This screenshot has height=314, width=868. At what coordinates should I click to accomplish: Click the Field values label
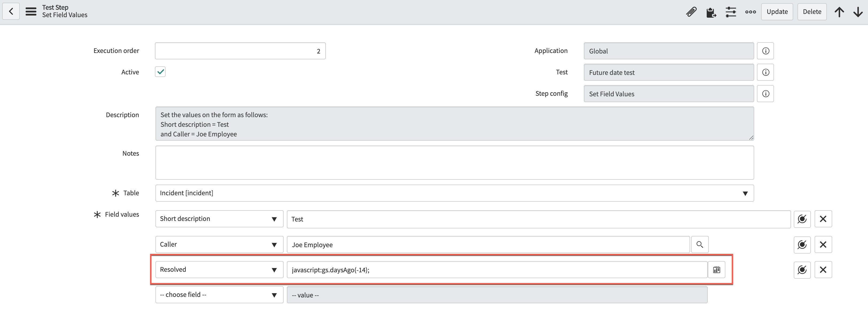pyautogui.click(x=122, y=214)
